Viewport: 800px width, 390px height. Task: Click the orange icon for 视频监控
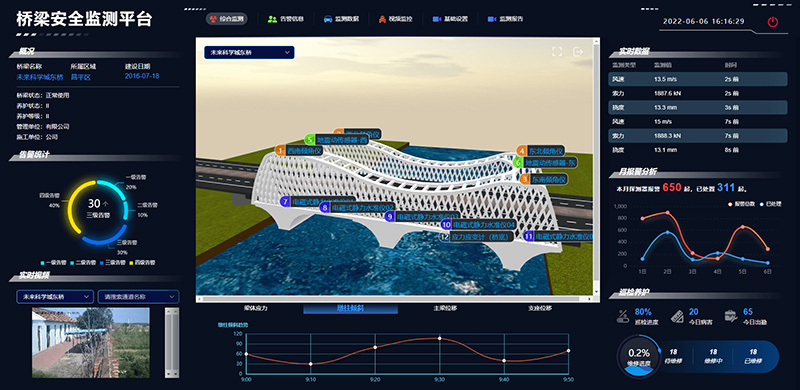[x=383, y=19]
